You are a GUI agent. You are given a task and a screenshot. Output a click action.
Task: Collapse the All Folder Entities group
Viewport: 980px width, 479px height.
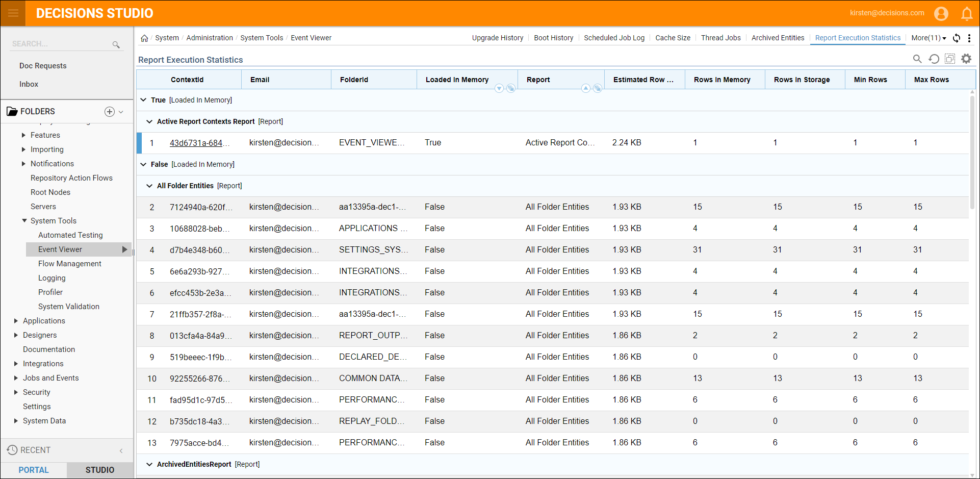[x=149, y=186]
